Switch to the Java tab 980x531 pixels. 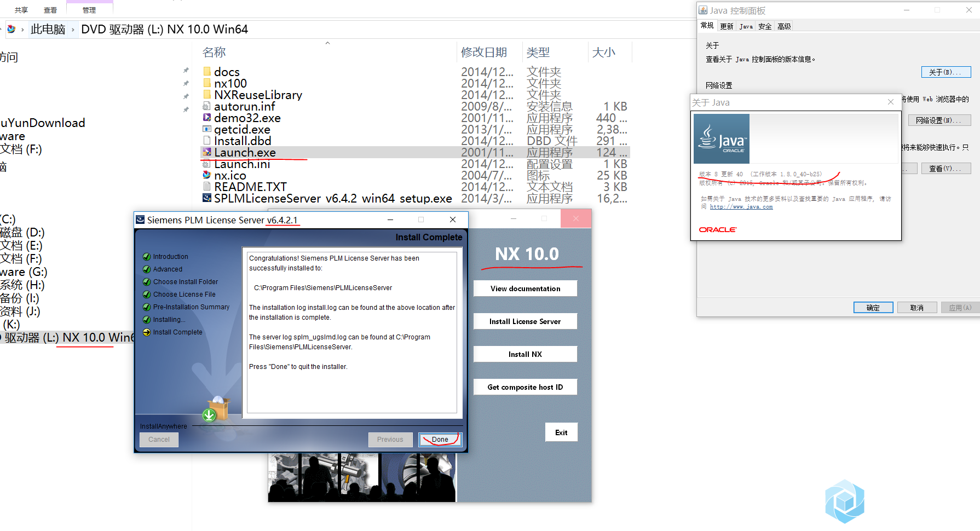click(746, 26)
